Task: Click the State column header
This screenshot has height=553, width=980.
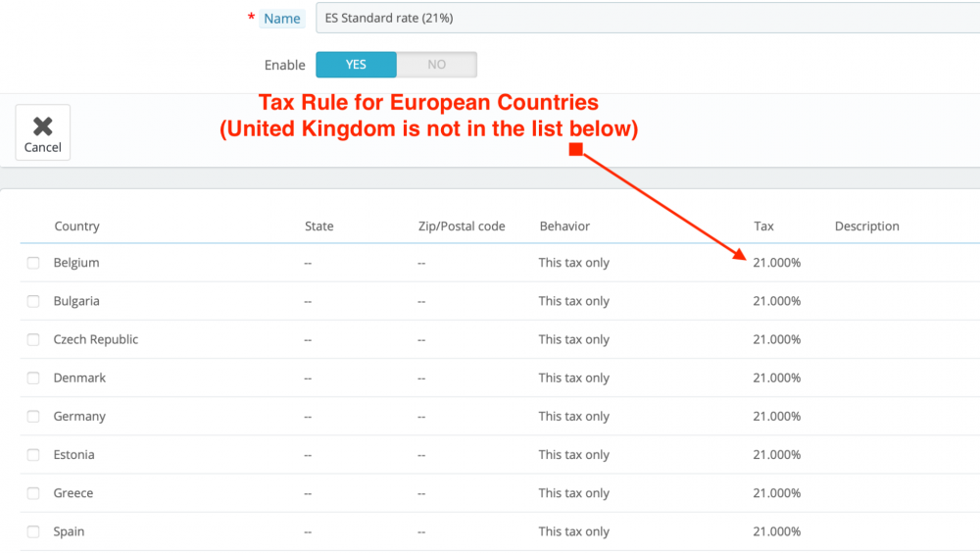Action: (x=318, y=226)
